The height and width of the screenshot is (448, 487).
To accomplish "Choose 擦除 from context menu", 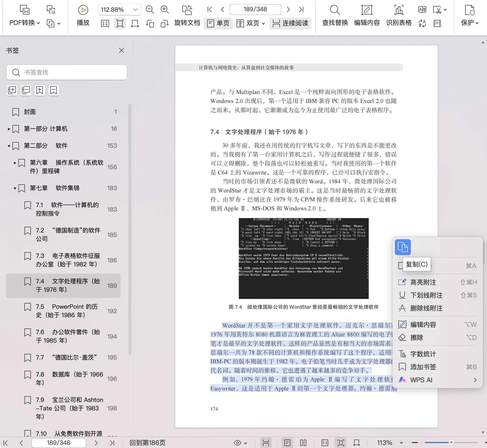I will tap(438, 338).
